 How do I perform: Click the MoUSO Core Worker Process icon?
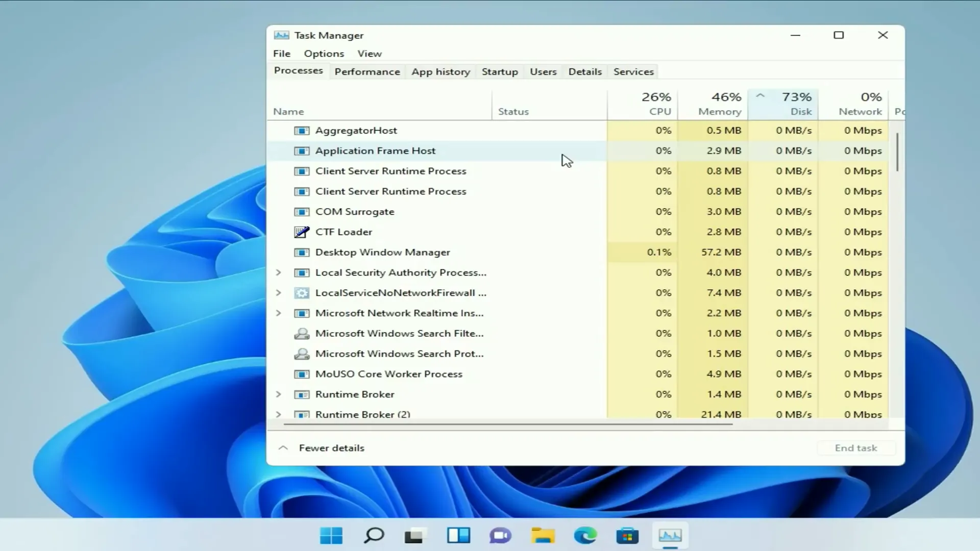302,374
